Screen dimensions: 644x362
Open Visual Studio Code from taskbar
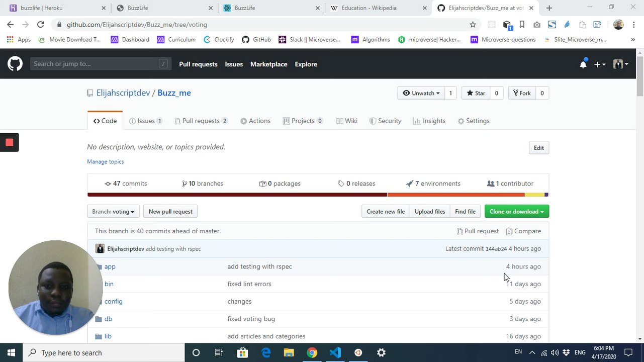(335, 352)
